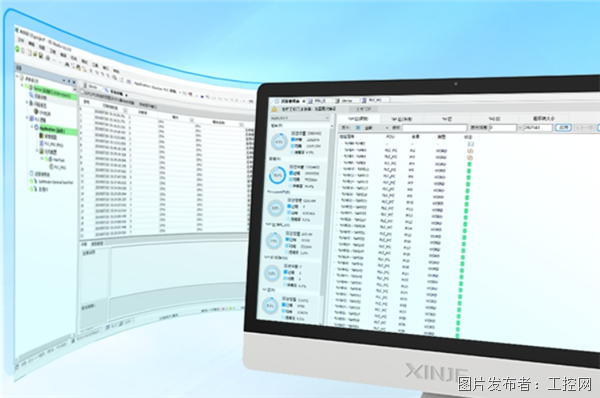Click the yellow warning triangle icon
The image size is (600, 398).
(x=275, y=109)
